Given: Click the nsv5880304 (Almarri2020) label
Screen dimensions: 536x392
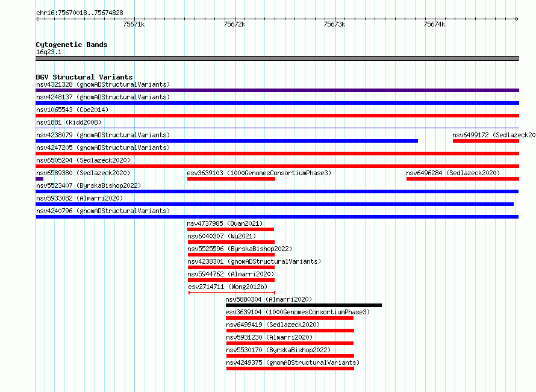Looking at the screenshot, I should point(269,299).
